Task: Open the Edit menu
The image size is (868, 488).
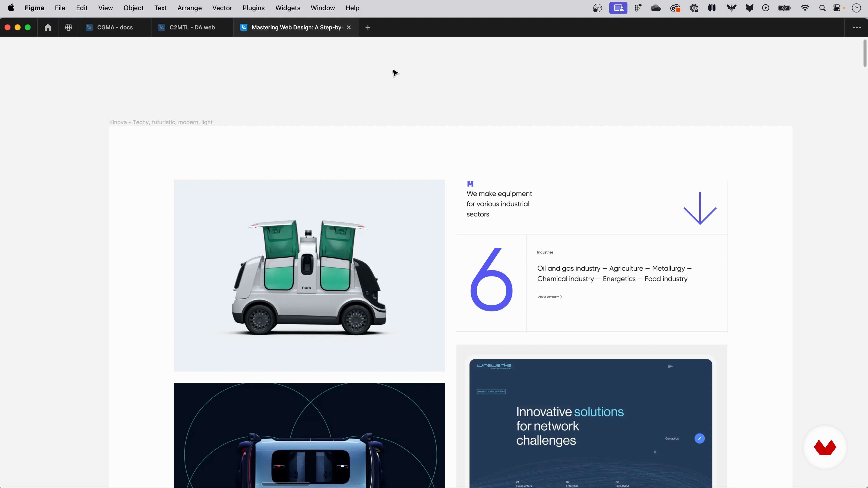Action: pos(82,8)
